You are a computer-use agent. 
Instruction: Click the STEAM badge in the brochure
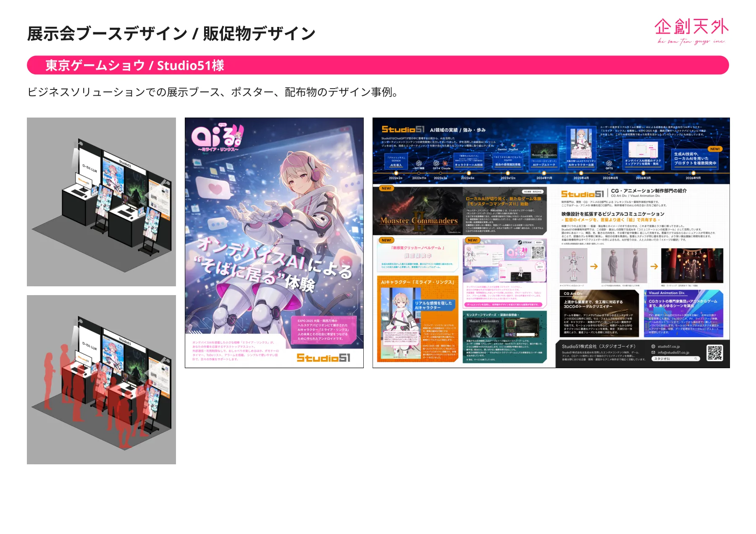[525, 242]
